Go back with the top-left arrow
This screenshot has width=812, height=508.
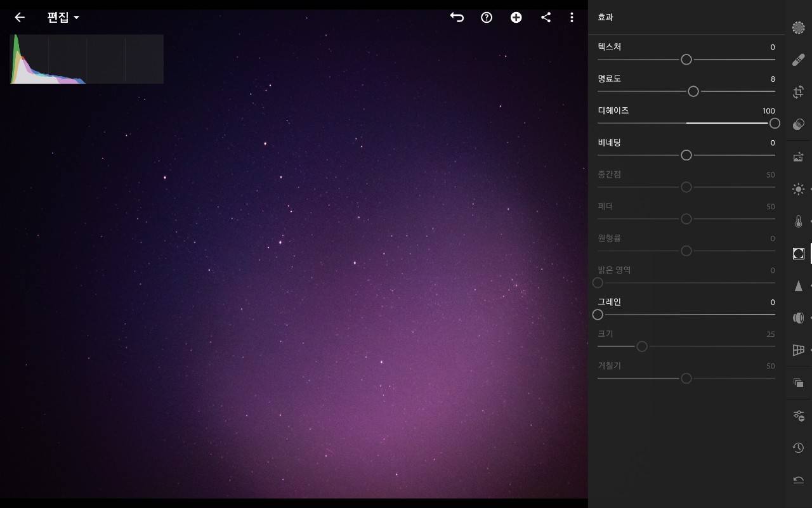tap(20, 18)
